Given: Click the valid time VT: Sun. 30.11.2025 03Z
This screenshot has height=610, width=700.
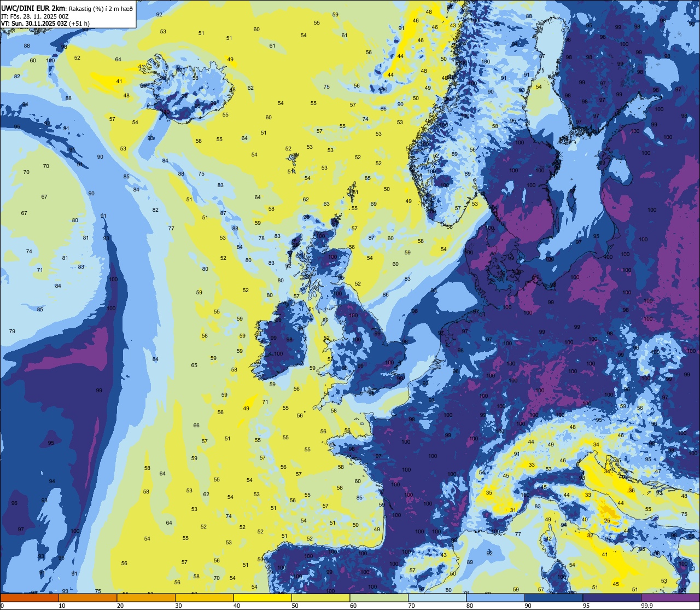Looking at the screenshot, I should [34, 24].
